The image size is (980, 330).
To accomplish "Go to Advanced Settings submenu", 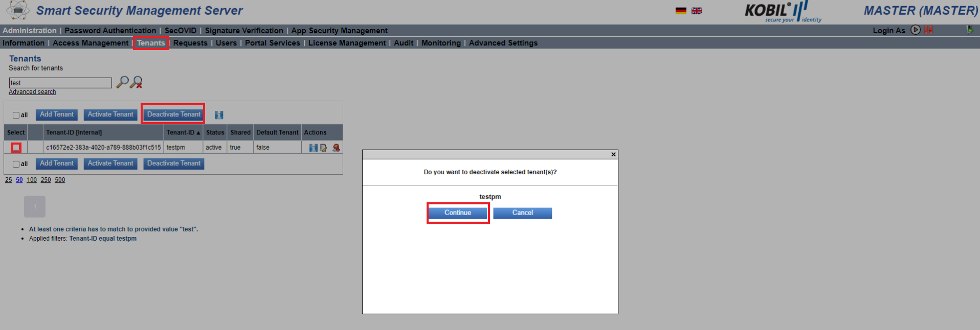I will (503, 43).
